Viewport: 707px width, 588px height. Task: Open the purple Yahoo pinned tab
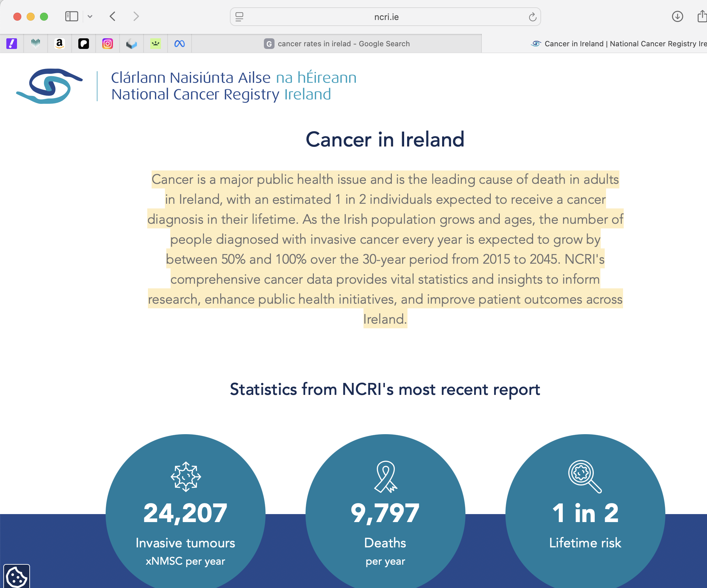(x=12, y=44)
